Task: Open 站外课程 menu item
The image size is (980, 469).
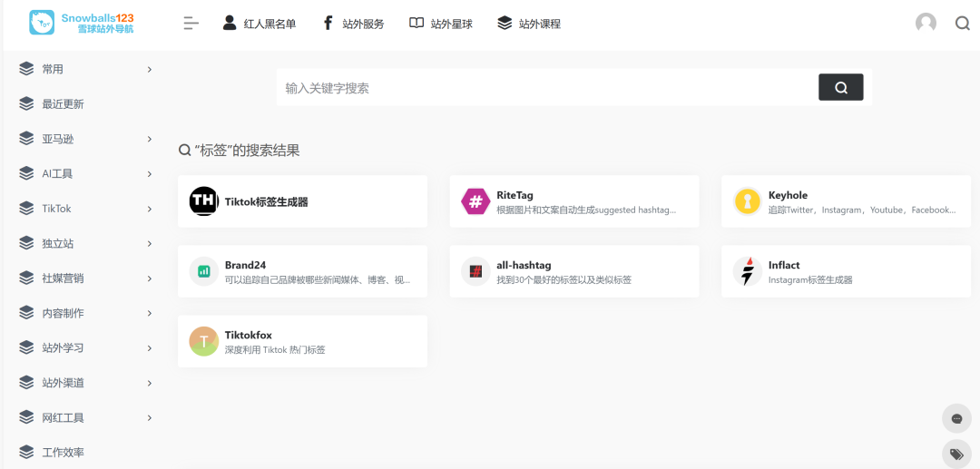Action: click(x=539, y=24)
